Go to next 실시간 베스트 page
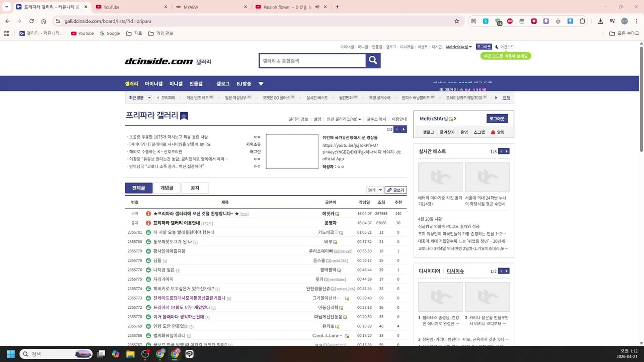The height and width of the screenshot is (362, 644). coord(506,151)
